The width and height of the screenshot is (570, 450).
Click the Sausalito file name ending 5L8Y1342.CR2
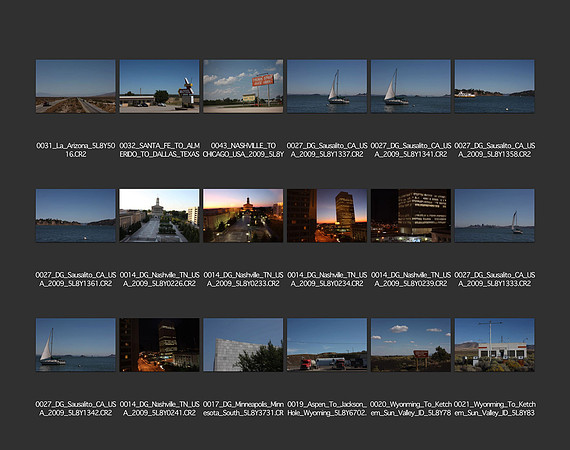click(x=76, y=409)
